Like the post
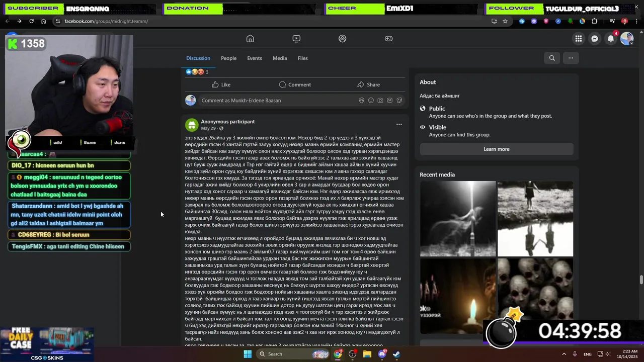This screenshot has width=644, height=362. click(x=221, y=84)
